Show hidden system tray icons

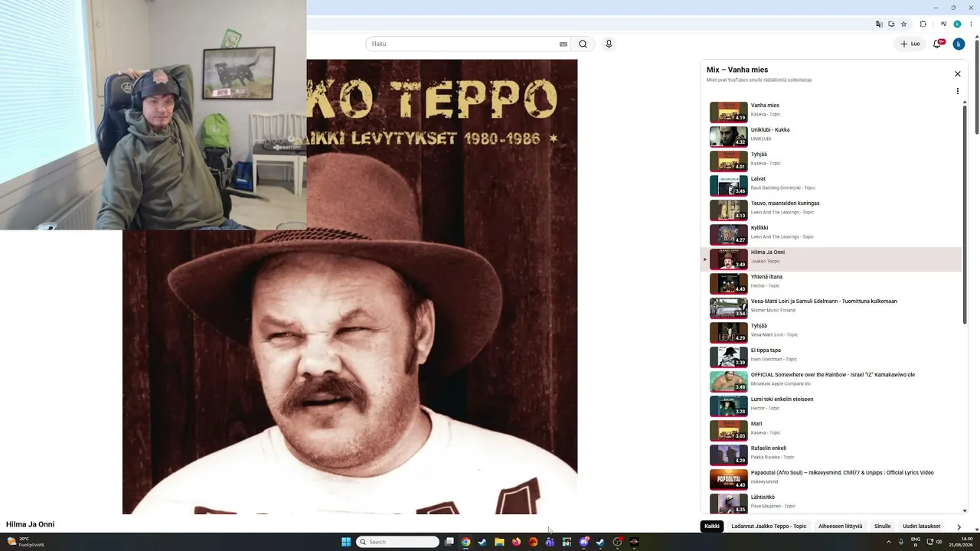889,542
